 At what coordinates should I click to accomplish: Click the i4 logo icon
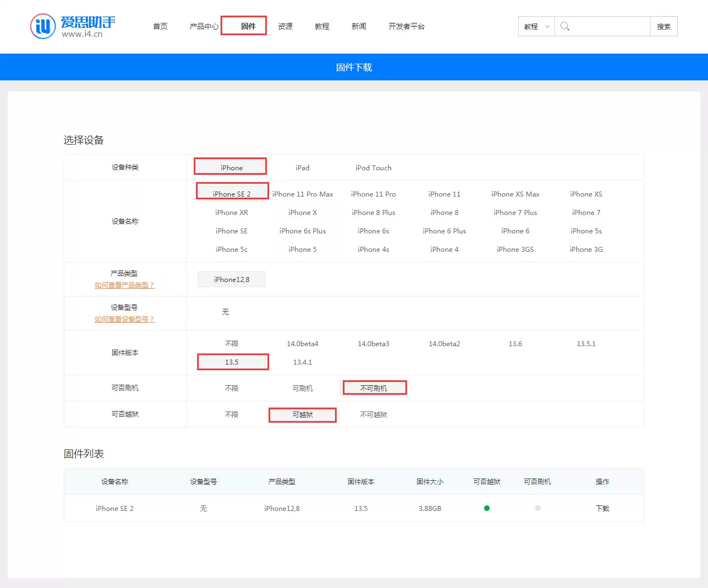(43, 26)
